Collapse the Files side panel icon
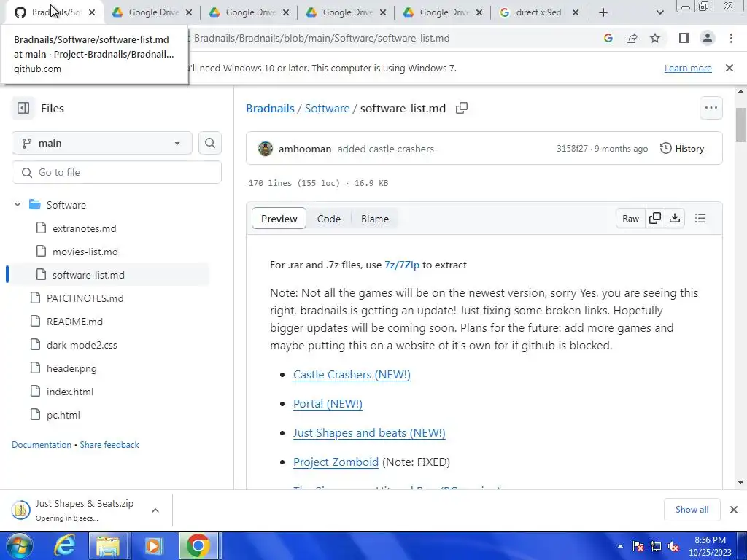 point(23,108)
